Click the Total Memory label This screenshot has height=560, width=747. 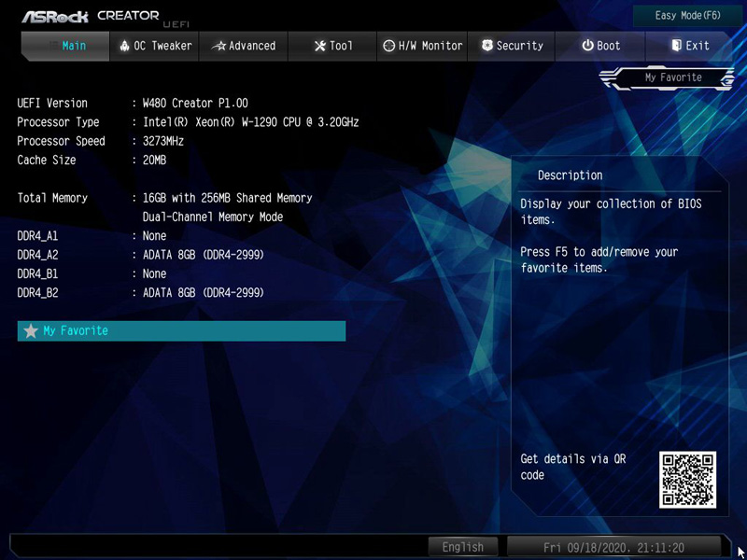pyautogui.click(x=52, y=198)
